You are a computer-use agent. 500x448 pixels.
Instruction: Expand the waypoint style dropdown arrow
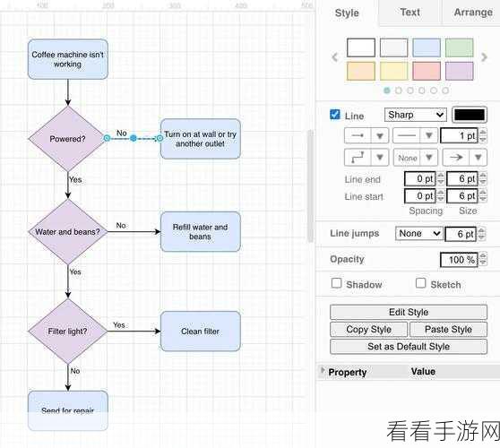click(x=380, y=157)
